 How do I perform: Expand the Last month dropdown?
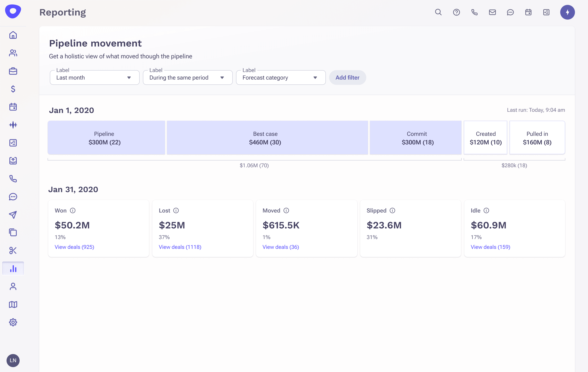coord(95,77)
